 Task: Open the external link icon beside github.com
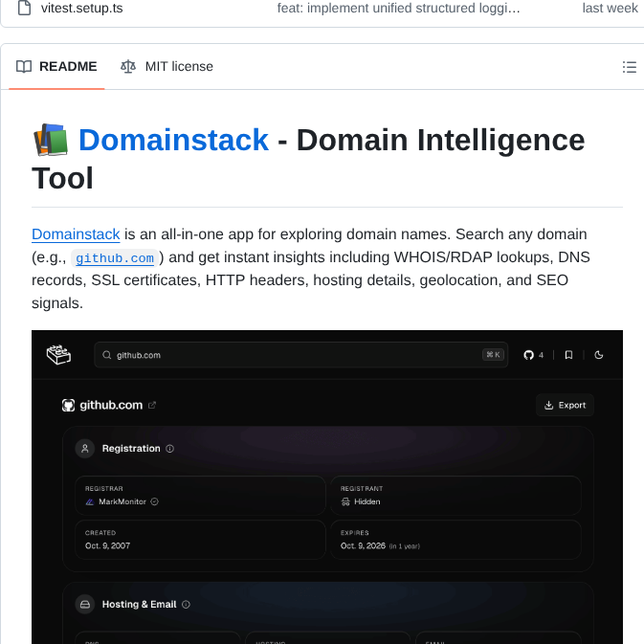click(x=152, y=406)
